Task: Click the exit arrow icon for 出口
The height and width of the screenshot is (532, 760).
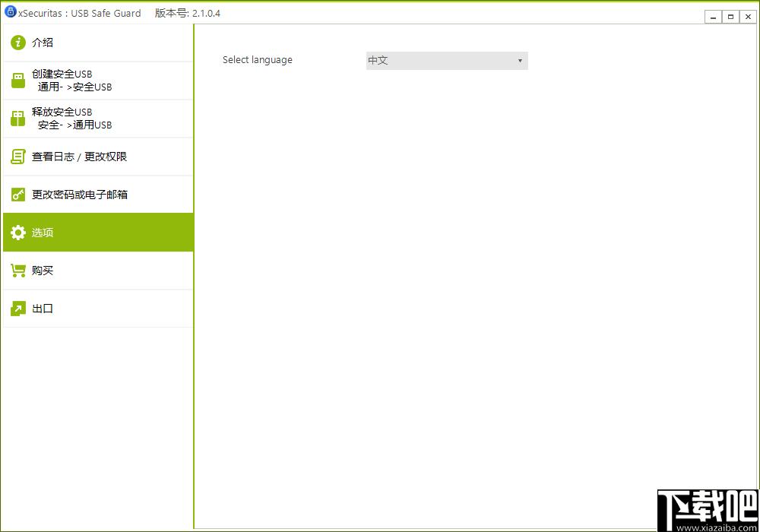Action: (x=18, y=309)
